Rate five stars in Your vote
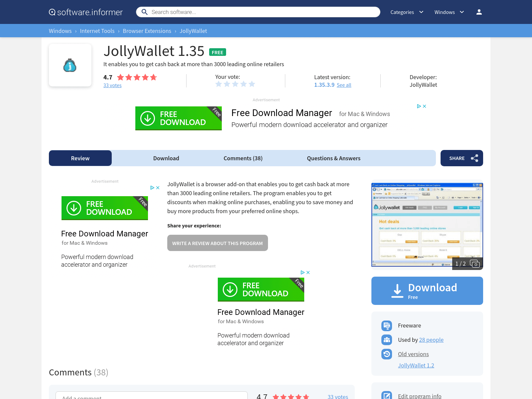This screenshot has height=399, width=532. [x=252, y=84]
